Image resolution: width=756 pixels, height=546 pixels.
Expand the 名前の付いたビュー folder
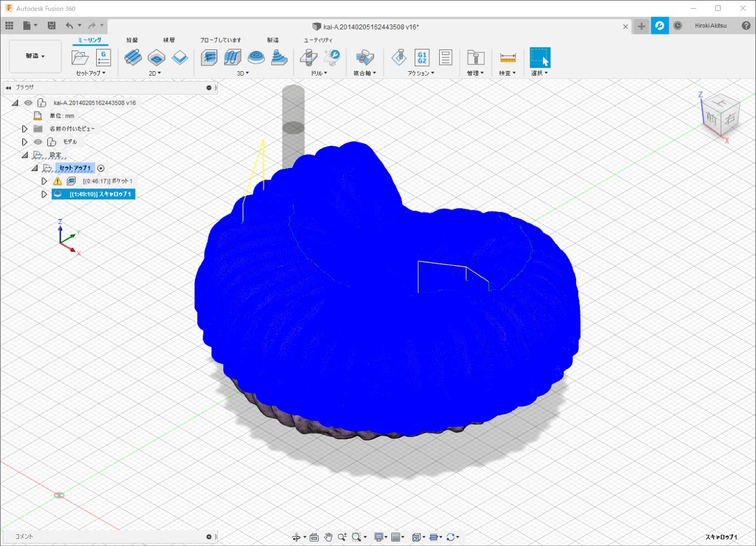pos(24,129)
